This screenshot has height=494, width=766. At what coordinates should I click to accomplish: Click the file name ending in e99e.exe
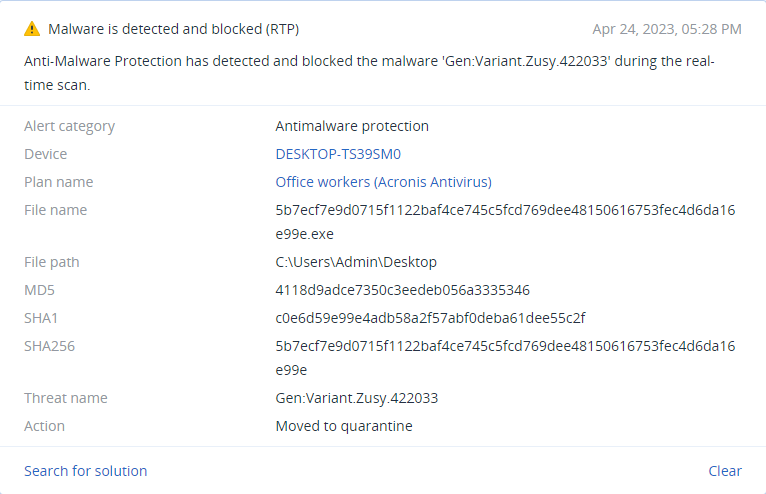[505, 222]
